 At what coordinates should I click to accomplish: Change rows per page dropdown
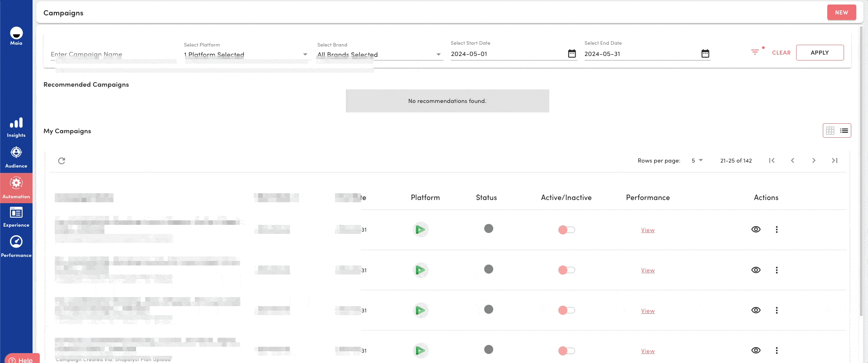coord(697,161)
